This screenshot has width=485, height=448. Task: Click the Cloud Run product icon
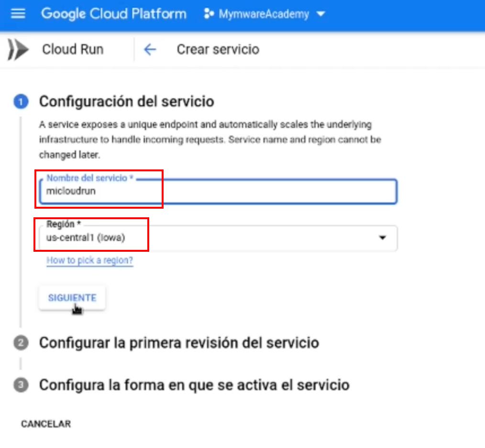click(x=18, y=49)
